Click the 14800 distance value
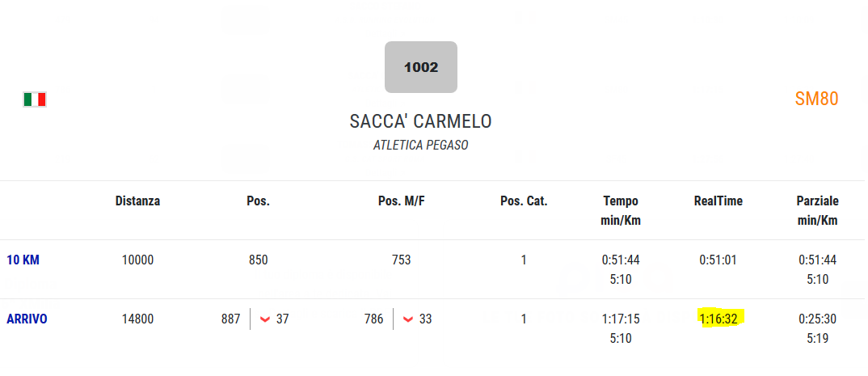Screen dimensions: 868x376 coord(138,319)
